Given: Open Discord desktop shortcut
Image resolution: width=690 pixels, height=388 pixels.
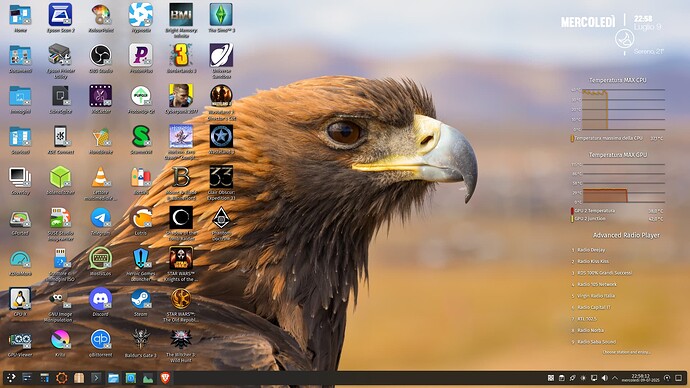Looking at the screenshot, I should pyautogui.click(x=100, y=299).
